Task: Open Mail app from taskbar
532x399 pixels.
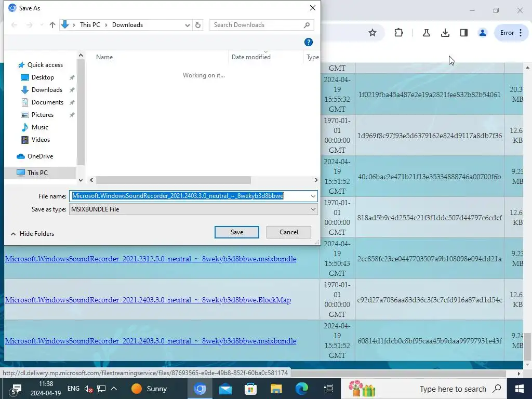Action: [x=225, y=389]
